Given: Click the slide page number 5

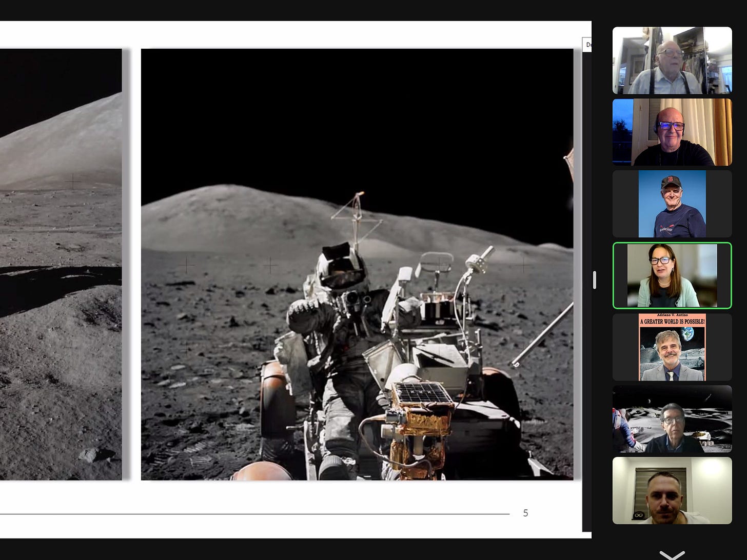Looking at the screenshot, I should (x=525, y=513).
